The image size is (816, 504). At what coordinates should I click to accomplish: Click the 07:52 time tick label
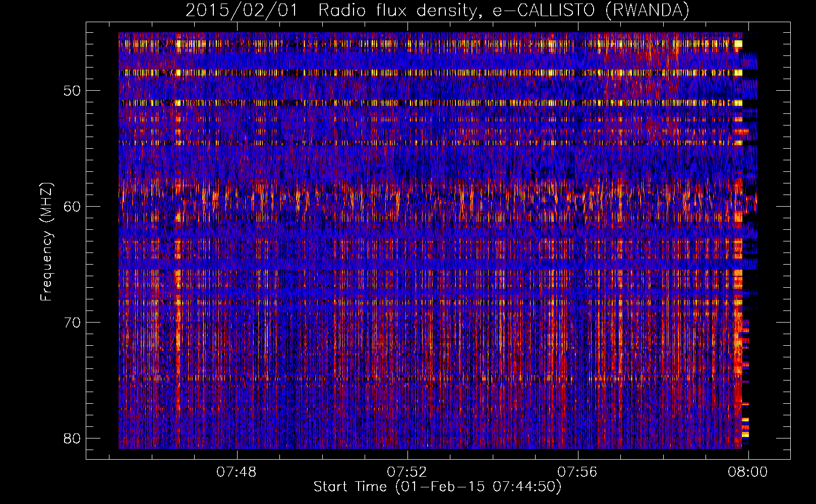[x=407, y=472]
